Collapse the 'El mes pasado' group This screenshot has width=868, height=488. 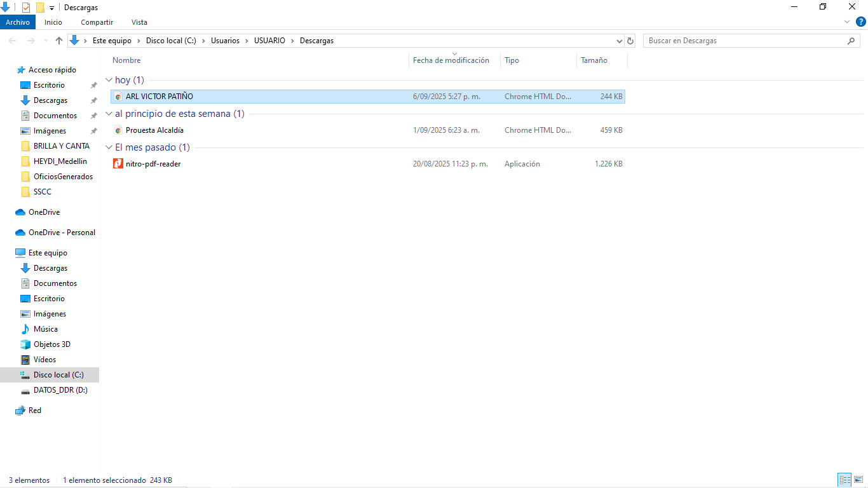tap(109, 147)
